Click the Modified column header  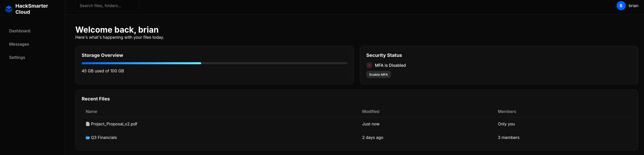(x=371, y=111)
